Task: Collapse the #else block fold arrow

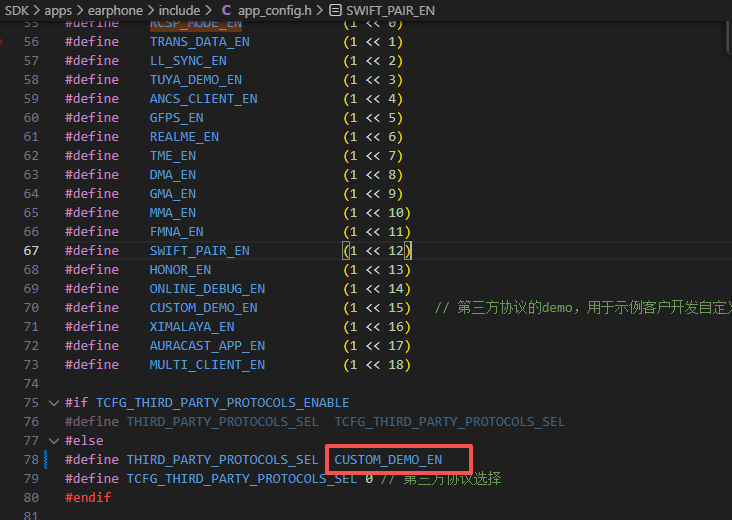Action: [54, 441]
